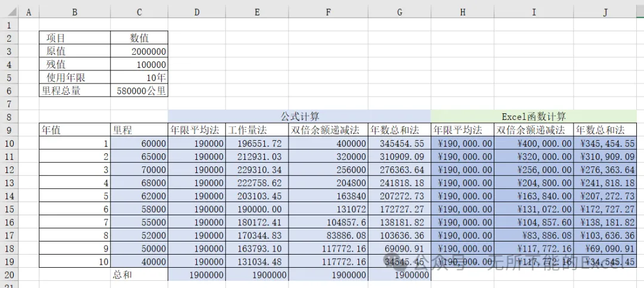Select the mileage cell 60000

click(139, 143)
